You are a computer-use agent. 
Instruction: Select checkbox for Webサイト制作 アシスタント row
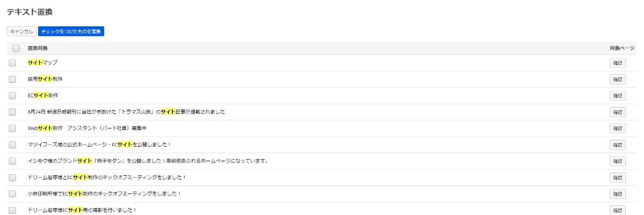[12, 128]
